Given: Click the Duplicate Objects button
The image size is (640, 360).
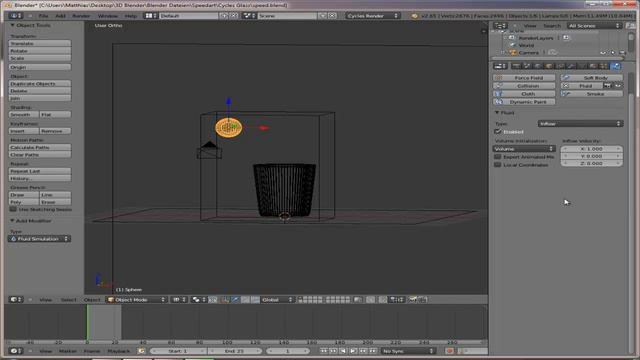Looking at the screenshot, I should click(40, 83).
